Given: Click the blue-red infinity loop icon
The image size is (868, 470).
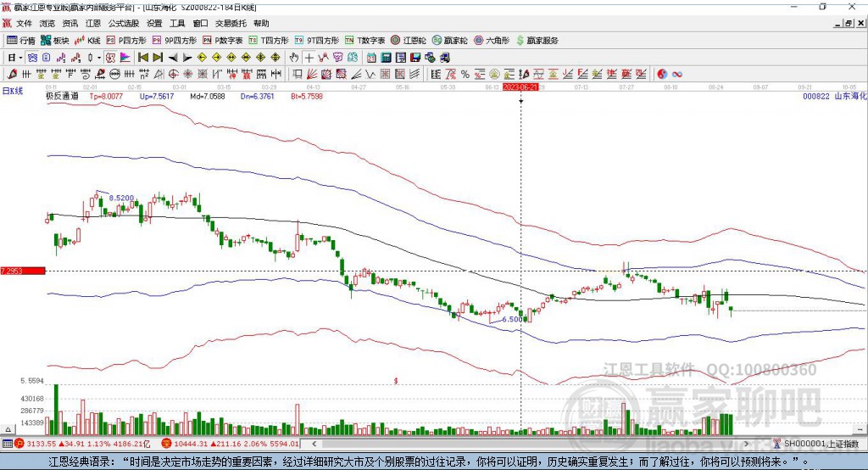Looking at the screenshot, I should coord(677,75).
